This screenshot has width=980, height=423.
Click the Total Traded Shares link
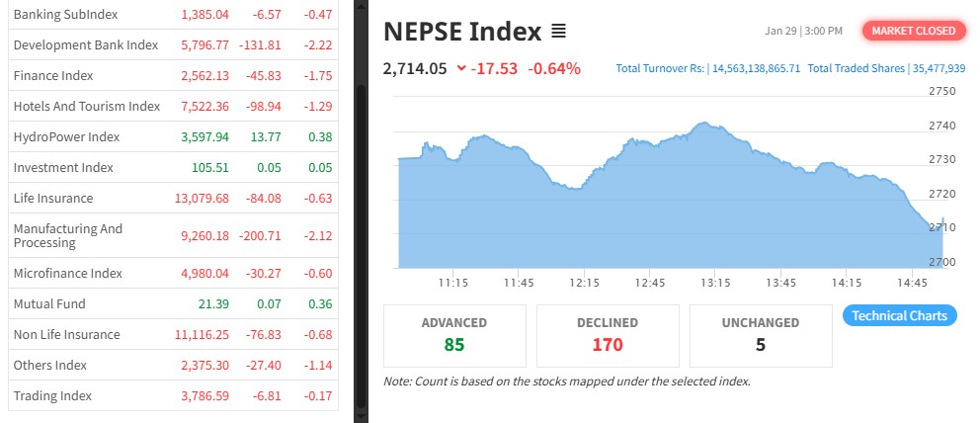coord(887,69)
